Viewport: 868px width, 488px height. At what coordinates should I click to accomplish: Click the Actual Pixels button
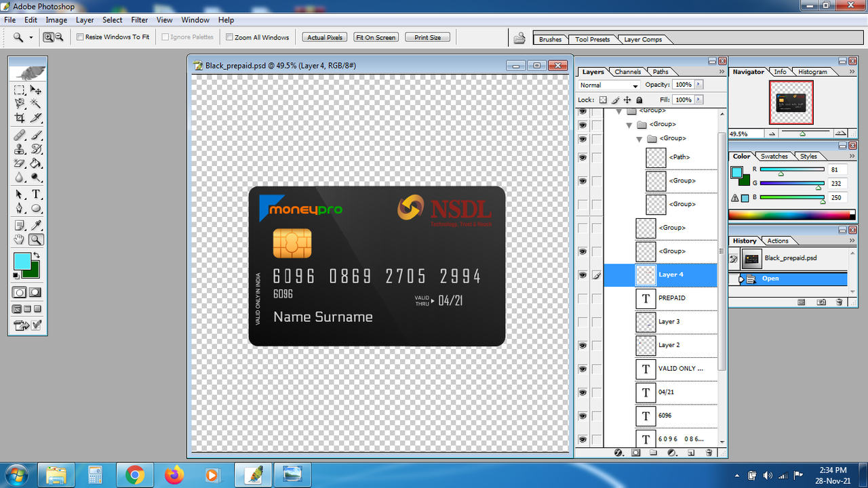tap(325, 37)
